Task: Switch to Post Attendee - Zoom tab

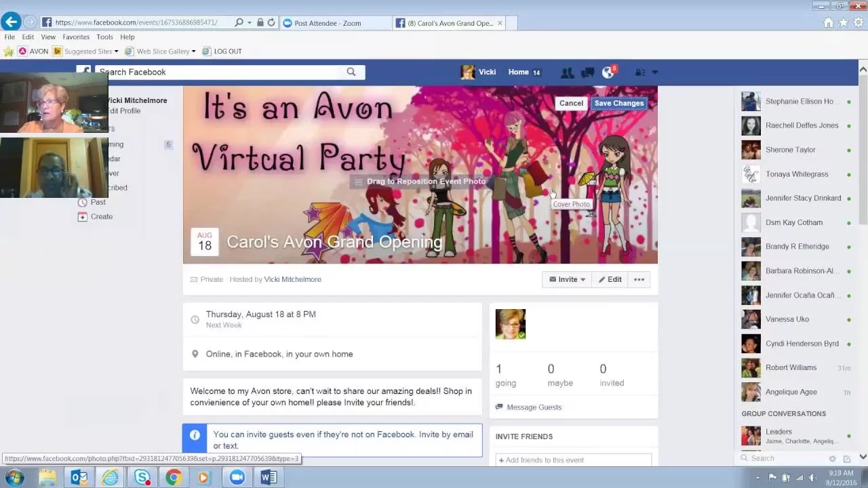Action: pyautogui.click(x=335, y=23)
